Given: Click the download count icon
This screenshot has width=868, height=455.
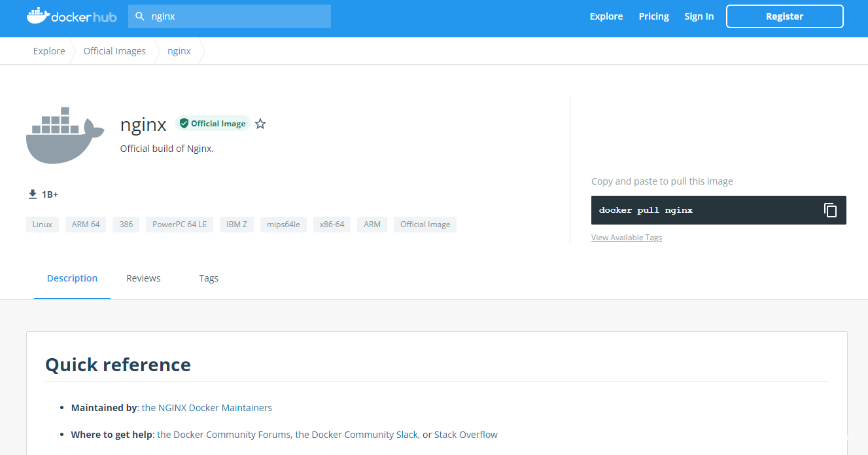Looking at the screenshot, I should [33, 194].
